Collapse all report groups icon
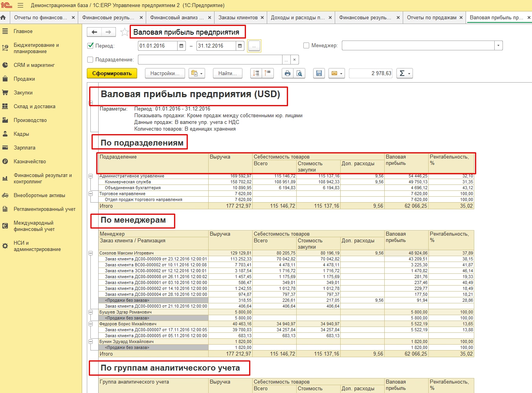 pos(268,74)
